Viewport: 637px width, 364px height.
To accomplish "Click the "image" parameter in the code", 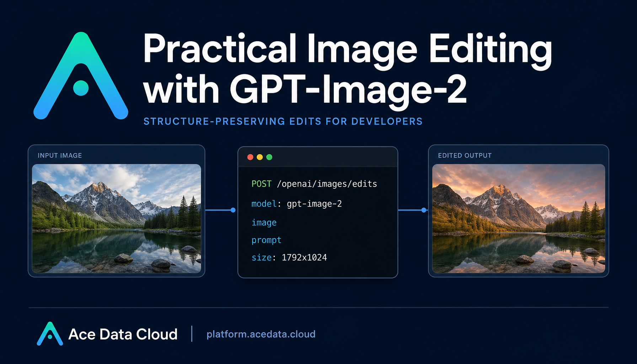I will 264,223.
